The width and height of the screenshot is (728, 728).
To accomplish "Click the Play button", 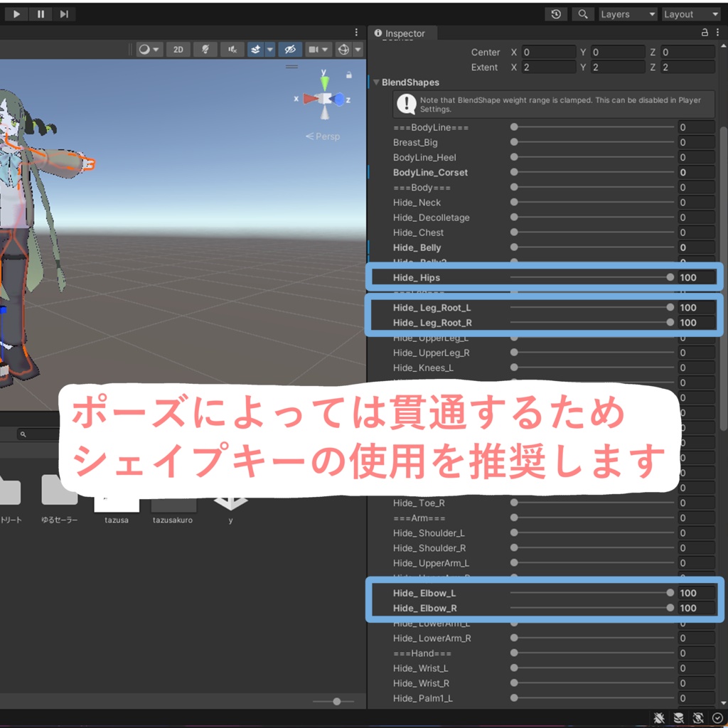I will tap(16, 14).
